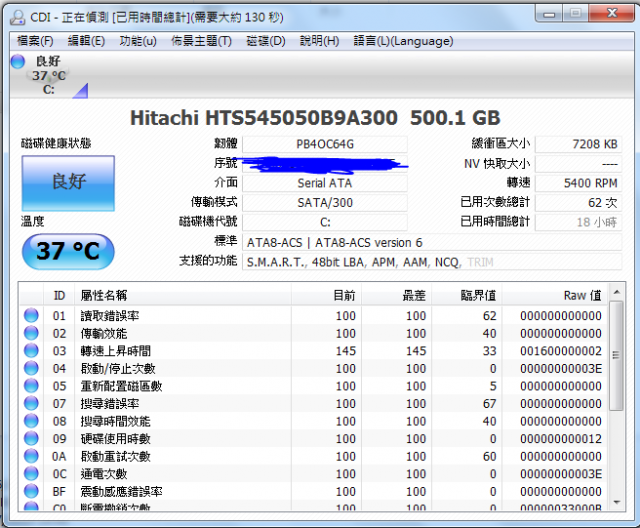Click raw value 001600000002
The height and width of the screenshot is (528, 640).
561,351
